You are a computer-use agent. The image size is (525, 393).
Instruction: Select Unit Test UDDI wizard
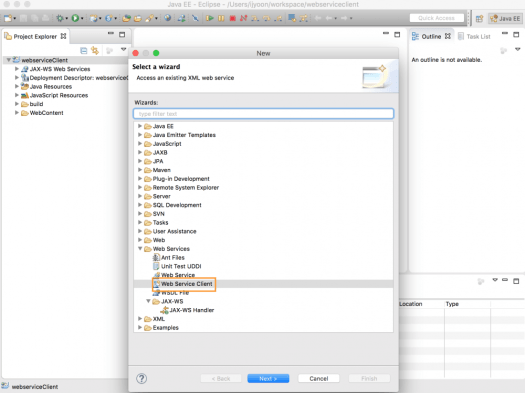177,266
